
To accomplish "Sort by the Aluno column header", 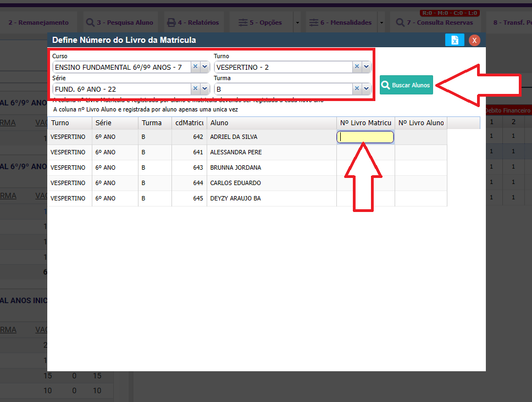I will pos(271,123).
